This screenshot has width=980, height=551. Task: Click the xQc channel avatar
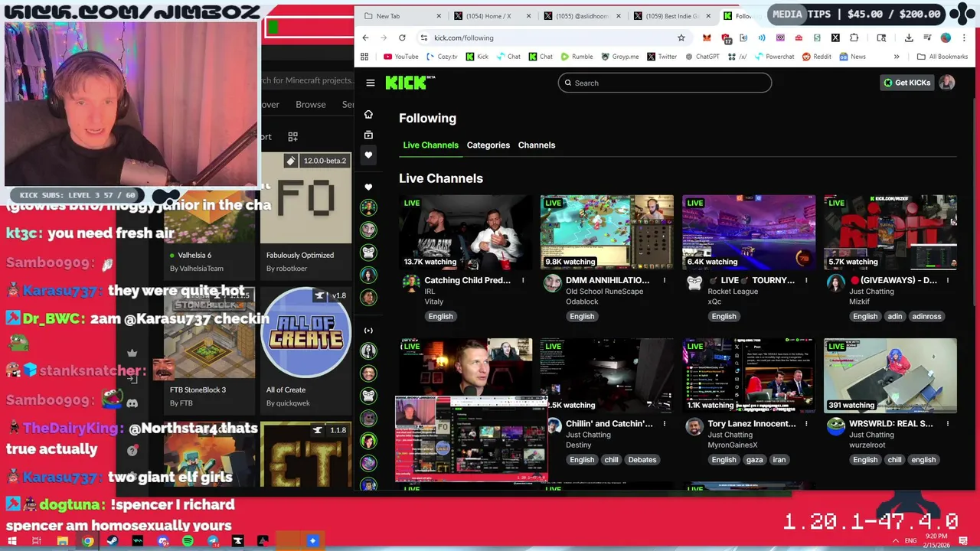pos(694,283)
